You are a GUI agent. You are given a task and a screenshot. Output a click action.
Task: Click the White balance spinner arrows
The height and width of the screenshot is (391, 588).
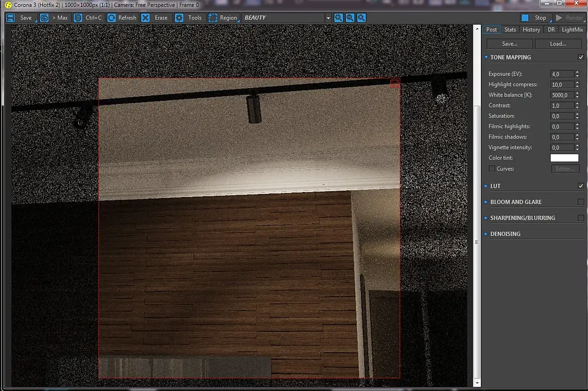click(577, 95)
